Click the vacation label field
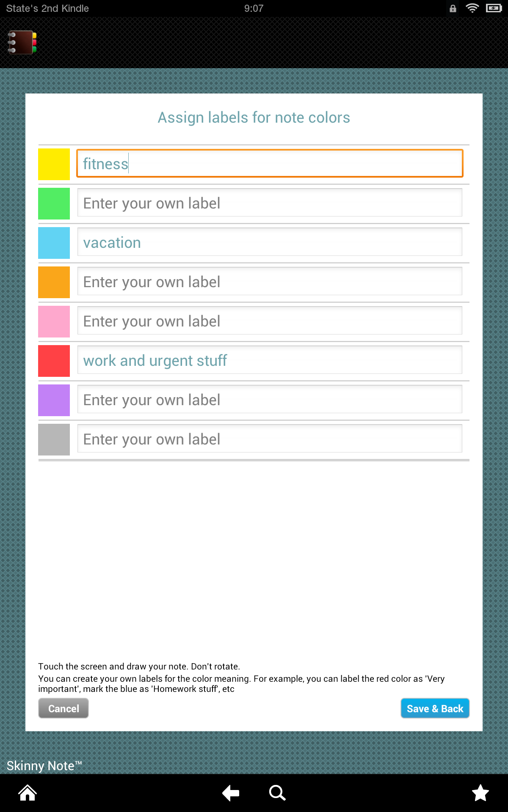This screenshot has height=812, width=508. 270,242
